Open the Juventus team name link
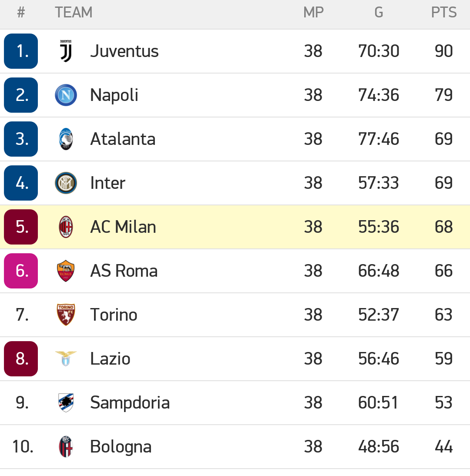 click(124, 51)
